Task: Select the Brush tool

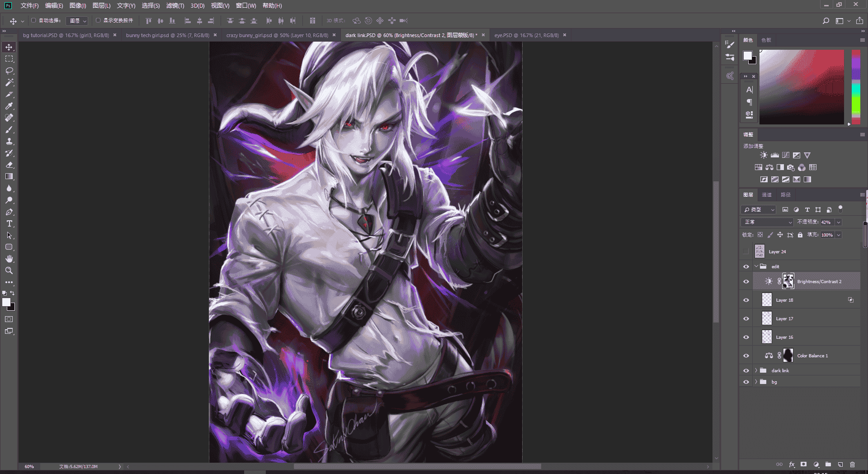Action: (9, 130)
